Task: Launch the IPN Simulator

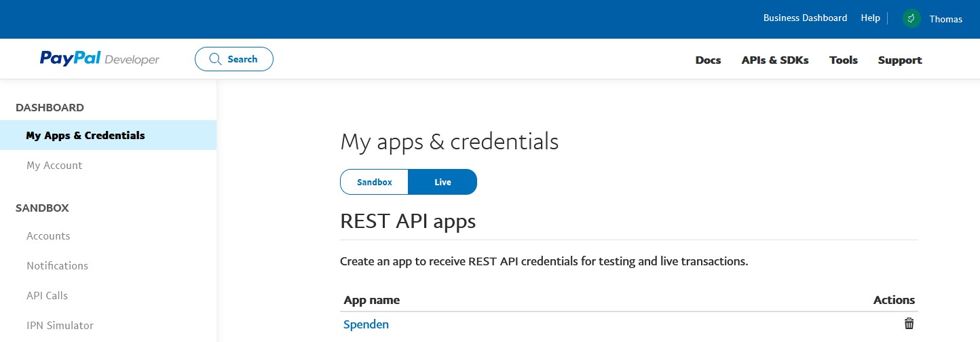Action: point(60,325)
